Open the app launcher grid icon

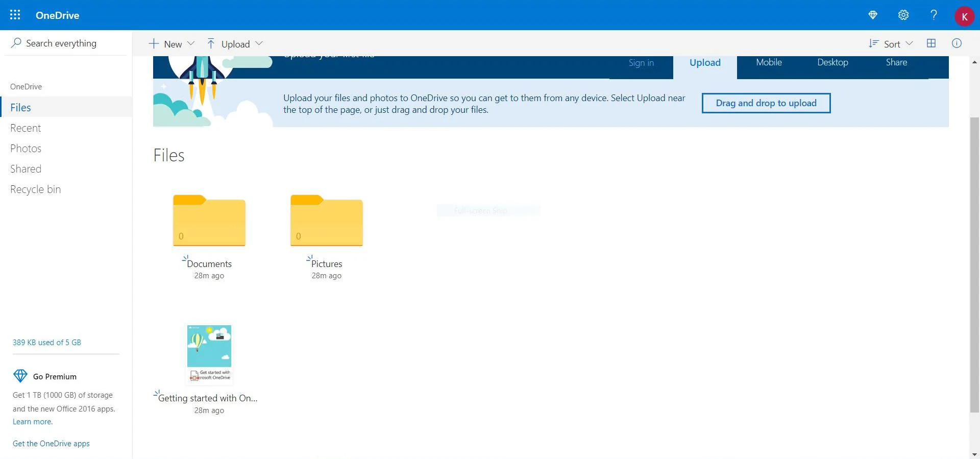tap(15, 15)
